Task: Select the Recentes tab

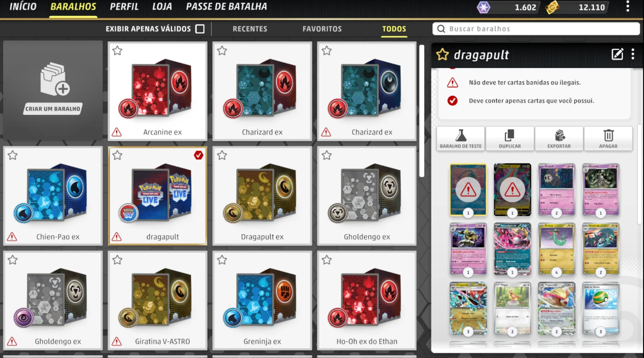Action: click(x=250, y=29)
